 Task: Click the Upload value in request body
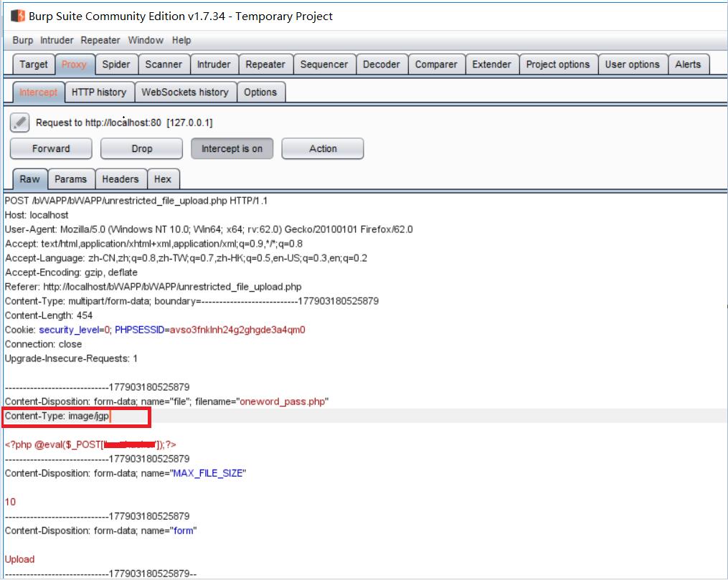[x=19, y=560]
